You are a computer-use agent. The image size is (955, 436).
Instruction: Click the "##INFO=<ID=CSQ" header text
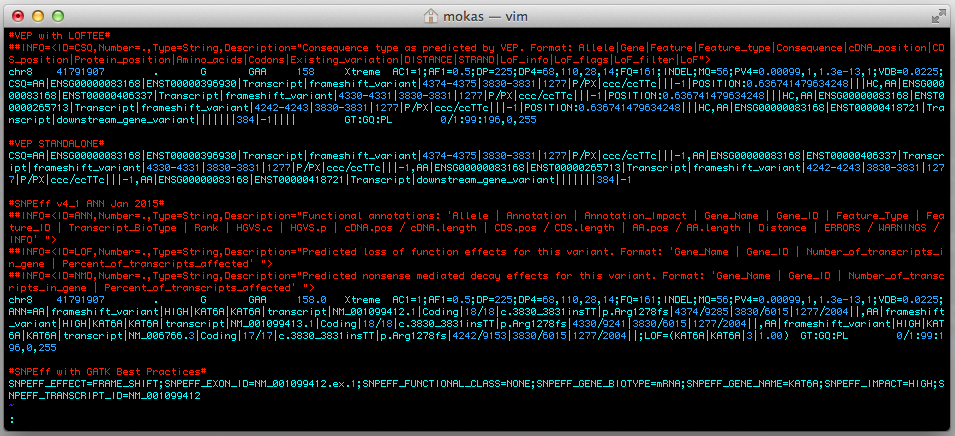tap(53, 48)
